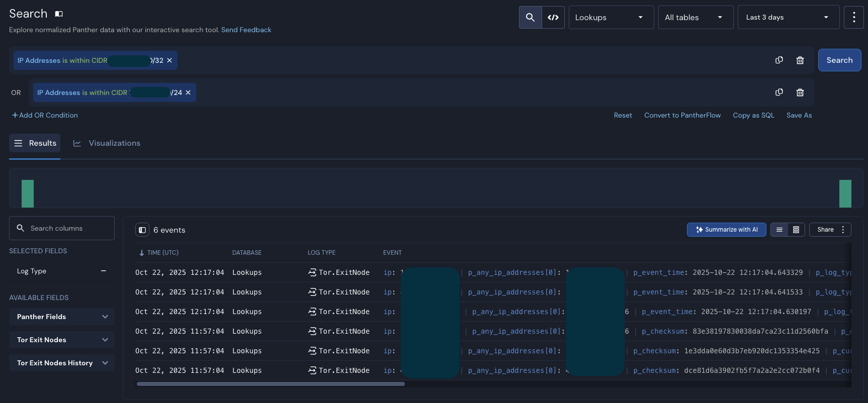The image size is (868, 403).
Task: Switch to code editor search mode
Action: [553, 18]
